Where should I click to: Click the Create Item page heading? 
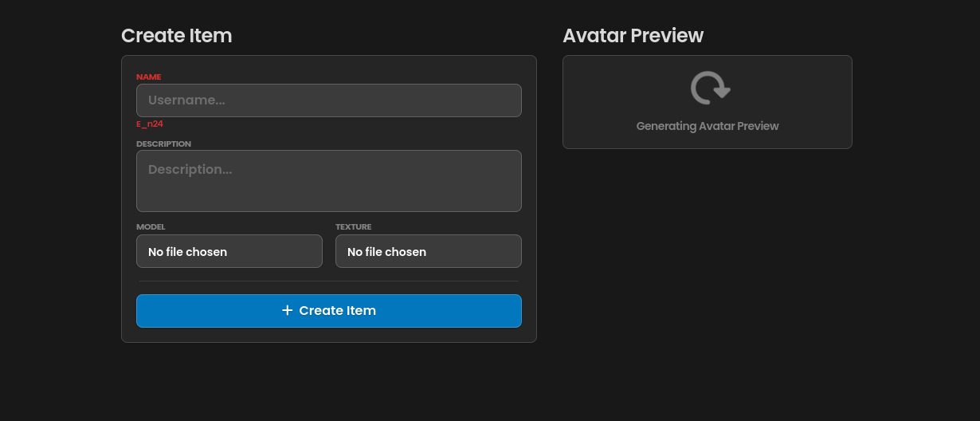176,36
